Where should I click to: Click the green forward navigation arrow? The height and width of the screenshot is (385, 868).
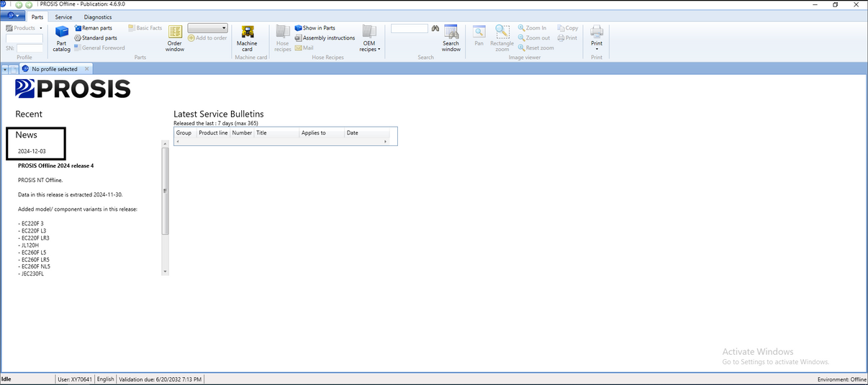pyautogui.click(x=28, y=4)
